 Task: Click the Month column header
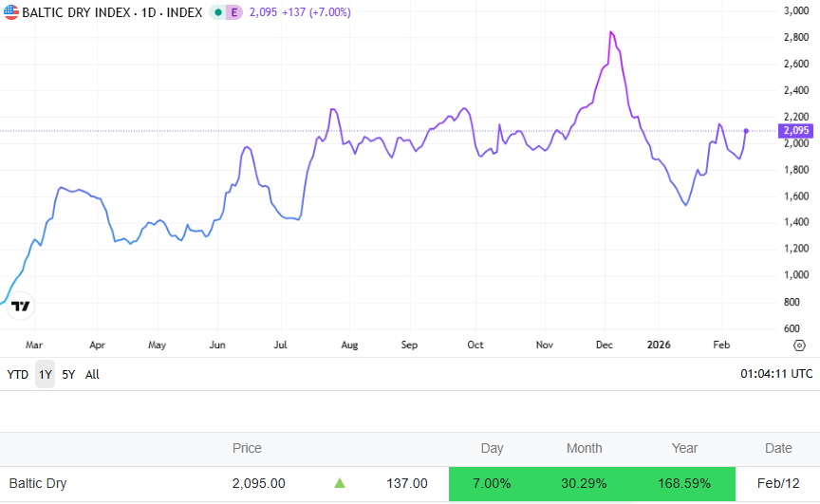pyautogui.click(x=584, y=448)
